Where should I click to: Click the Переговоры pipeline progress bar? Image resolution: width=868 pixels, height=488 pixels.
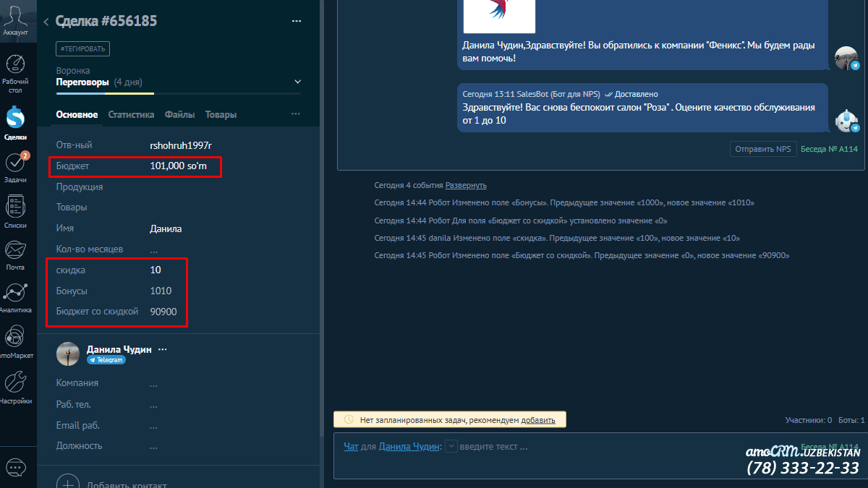click(x=179, y=93)
